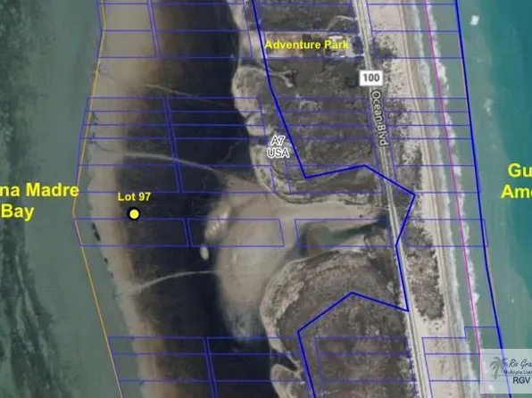Click the 'Ocean Blvd' road label
This screenshot has width=532, height=398.
(379, 118)
